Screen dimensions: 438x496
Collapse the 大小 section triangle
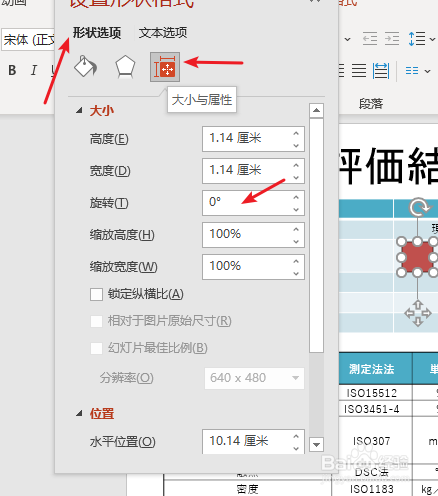pos(79,110)
